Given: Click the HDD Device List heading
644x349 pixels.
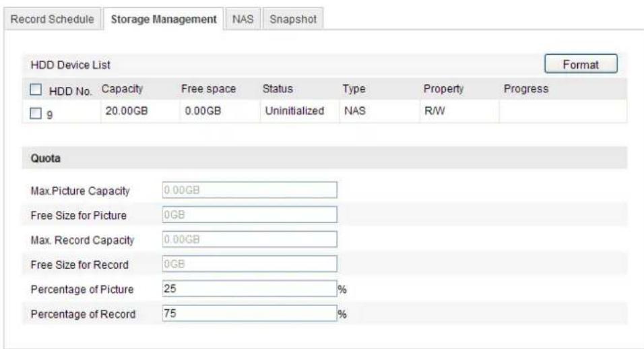Looking at the screenshot, I should click(70, 65).
